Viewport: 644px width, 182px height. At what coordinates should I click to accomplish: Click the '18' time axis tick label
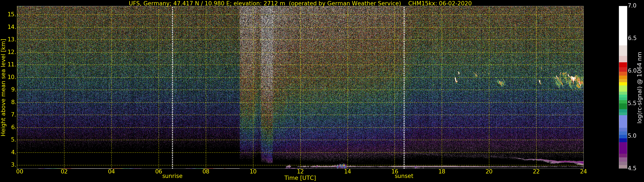click(442, 172)
